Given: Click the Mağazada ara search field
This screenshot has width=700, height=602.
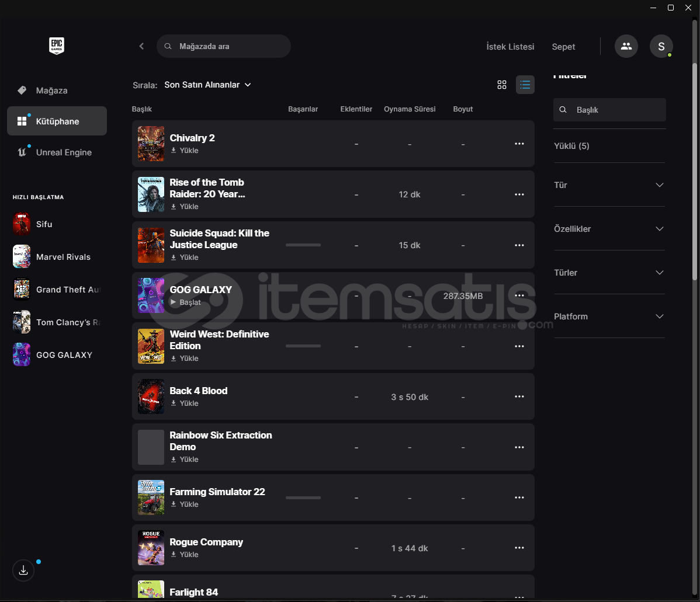Looking at the screenshot, I should coord(224,46).
